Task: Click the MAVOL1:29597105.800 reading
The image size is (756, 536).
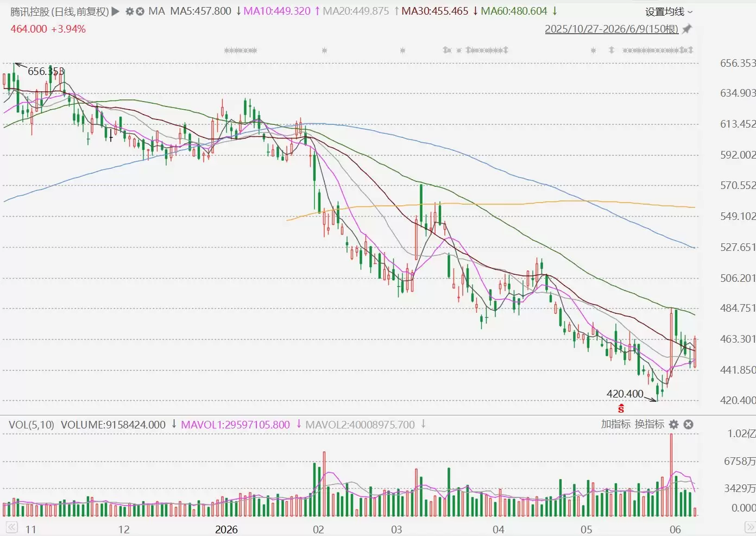Action: pos(235,425)
